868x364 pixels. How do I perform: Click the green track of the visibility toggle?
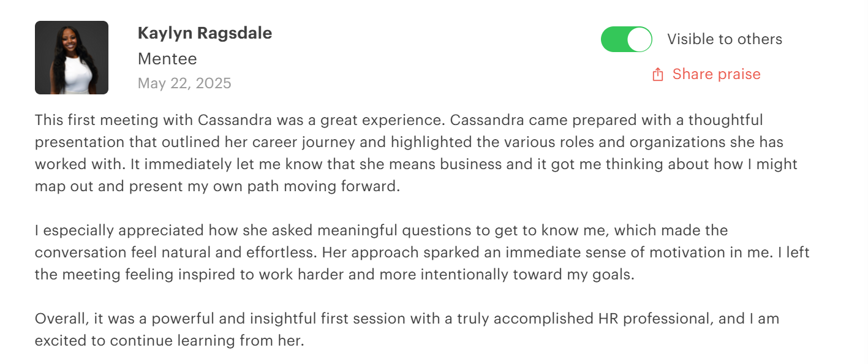coord(614,39)
